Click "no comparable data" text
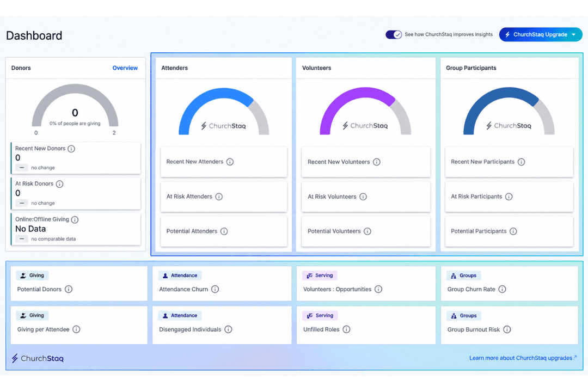588x392 pixels. pyautogui.click(x=53, y=239)
